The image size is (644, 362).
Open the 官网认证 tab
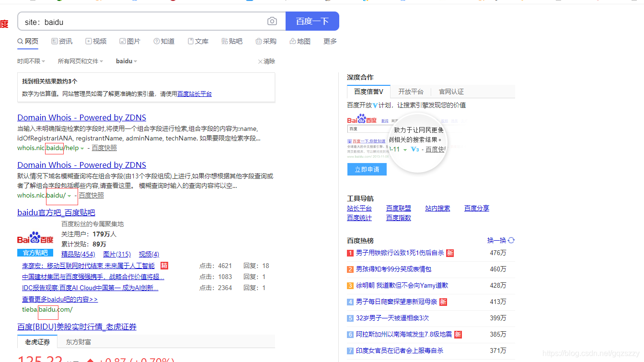451,92
